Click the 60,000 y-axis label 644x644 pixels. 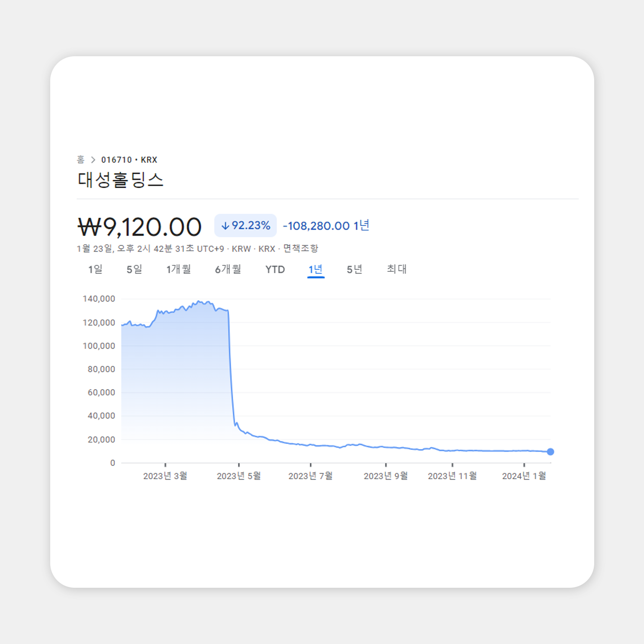coord(101,392)
